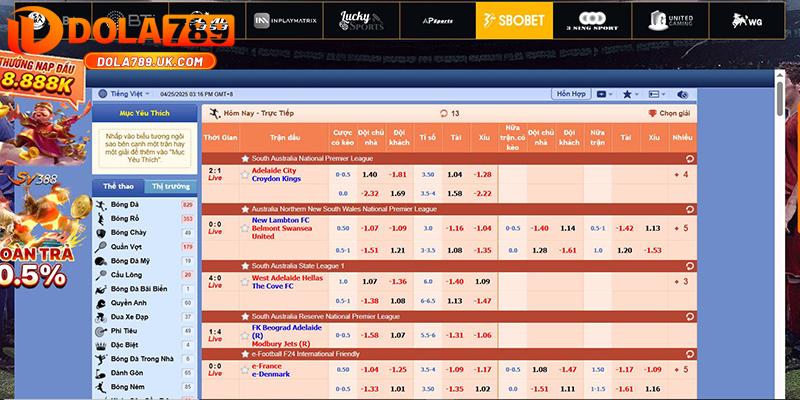This screenshot has height=400, width=800.
Task: Click the 1.09 Xỉu odds for West Adelaide
Action: tap(482, 282)
